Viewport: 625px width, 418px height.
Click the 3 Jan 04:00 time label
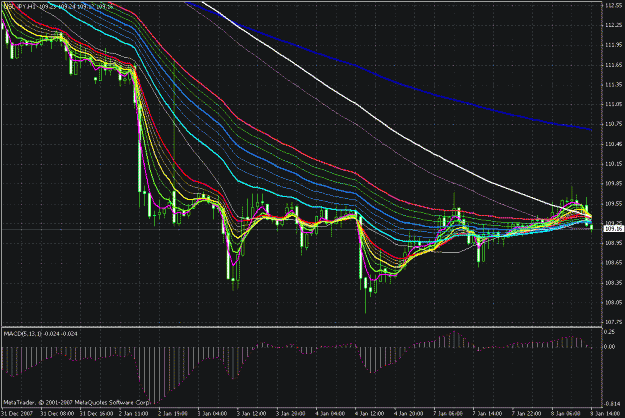(x=212, y=414)
